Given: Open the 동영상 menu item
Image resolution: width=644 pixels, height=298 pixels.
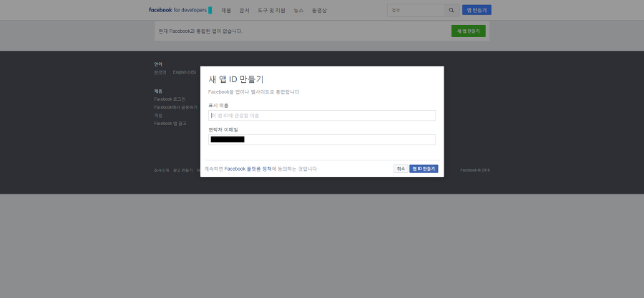Looking at the screenshot, I should [x=319, y=10].
